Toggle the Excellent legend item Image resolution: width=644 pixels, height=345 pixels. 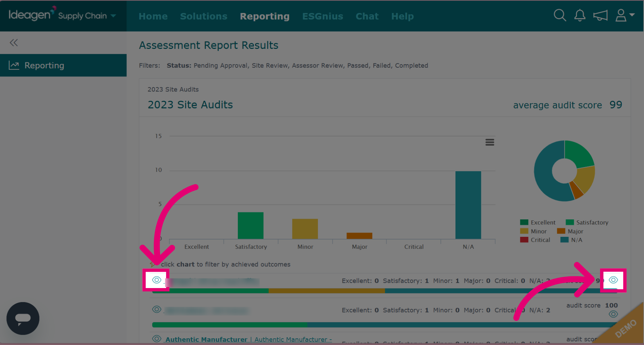click(538, 222)
